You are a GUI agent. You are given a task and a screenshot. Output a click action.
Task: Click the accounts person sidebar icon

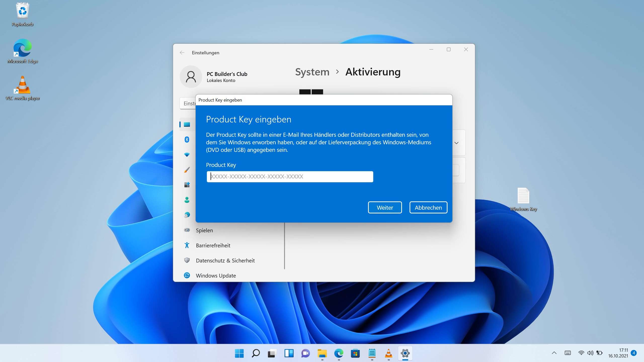187,200
